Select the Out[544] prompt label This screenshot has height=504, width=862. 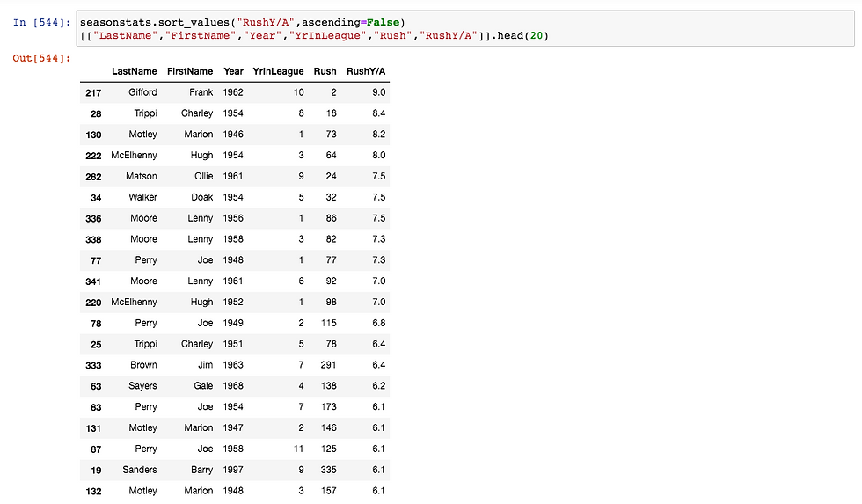point(42,58)
